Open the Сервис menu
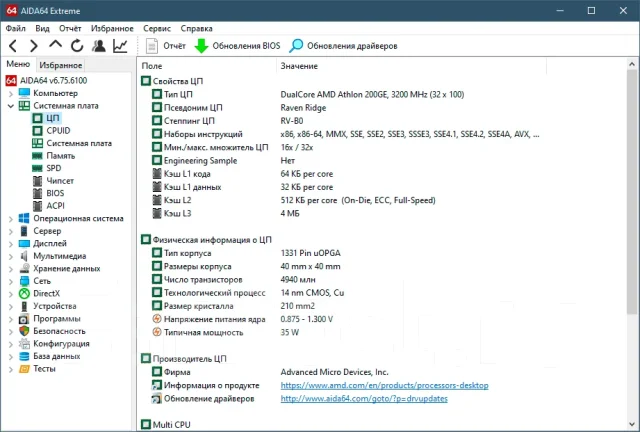The height and width of the screenshot is (432, 640). tap(157, 29)
